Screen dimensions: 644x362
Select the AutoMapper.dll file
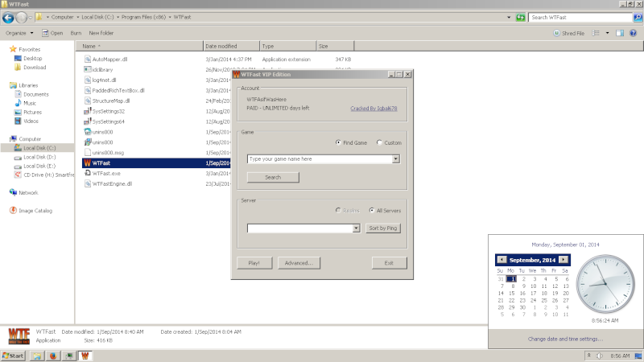[x=109, y=59]
